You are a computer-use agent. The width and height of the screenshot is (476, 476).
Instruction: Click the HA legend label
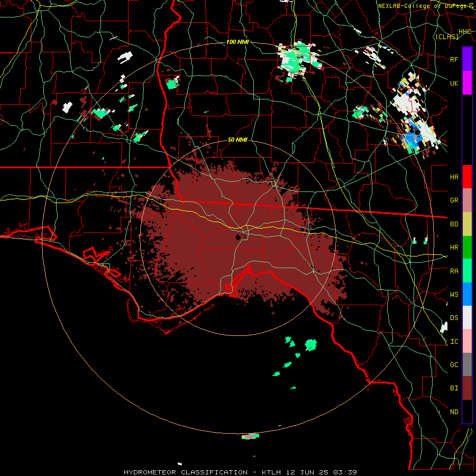[x=454, y=177]
